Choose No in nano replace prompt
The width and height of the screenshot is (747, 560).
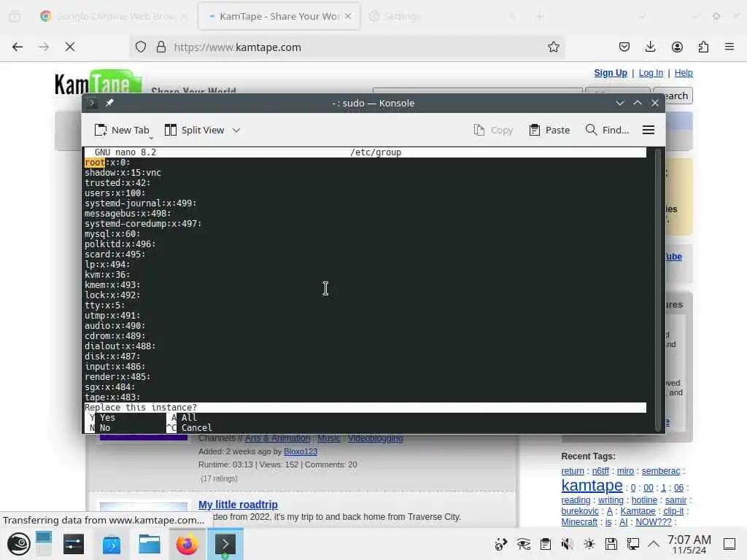(x=101, y=427)
